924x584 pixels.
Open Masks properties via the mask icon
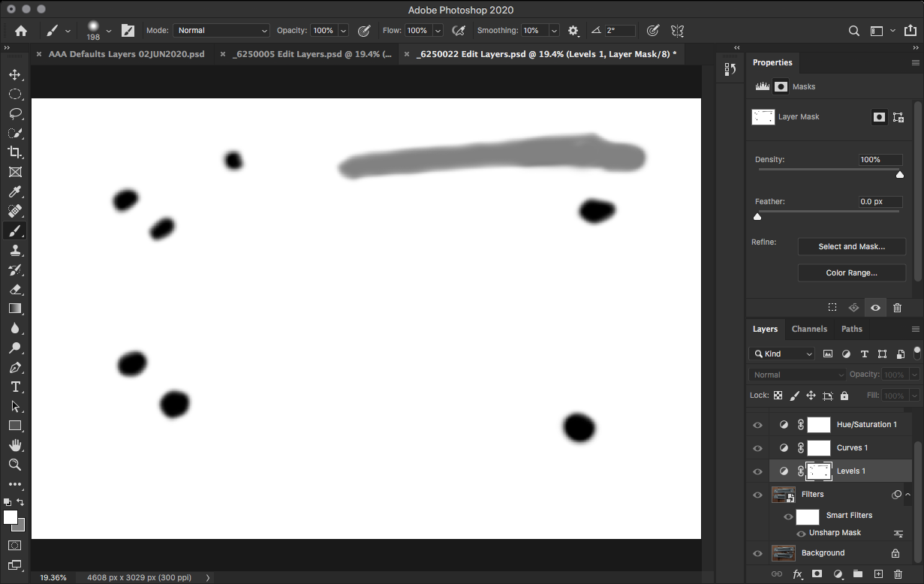click(781, 86)
